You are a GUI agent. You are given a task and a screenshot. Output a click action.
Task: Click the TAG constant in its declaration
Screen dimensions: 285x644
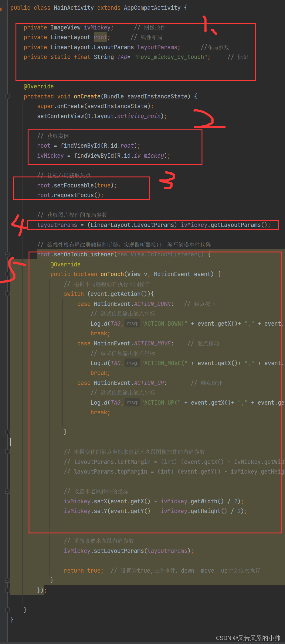122,57
